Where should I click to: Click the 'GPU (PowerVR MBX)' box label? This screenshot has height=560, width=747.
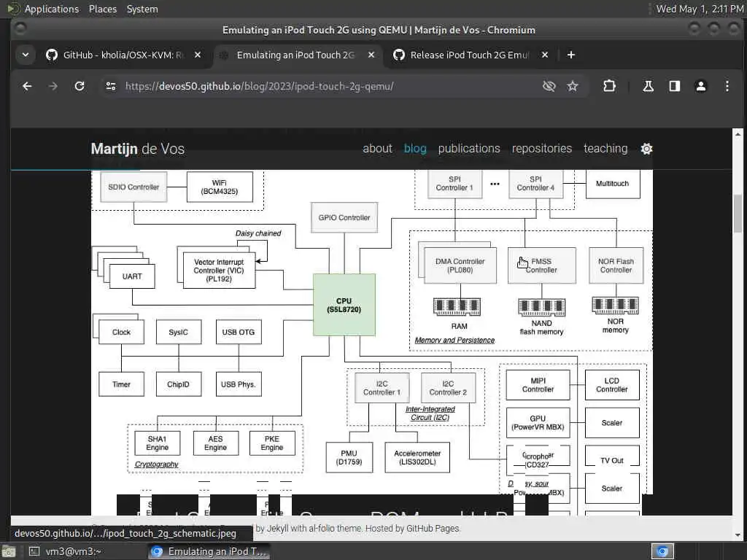pyautogui.click(x=538, y=422)
